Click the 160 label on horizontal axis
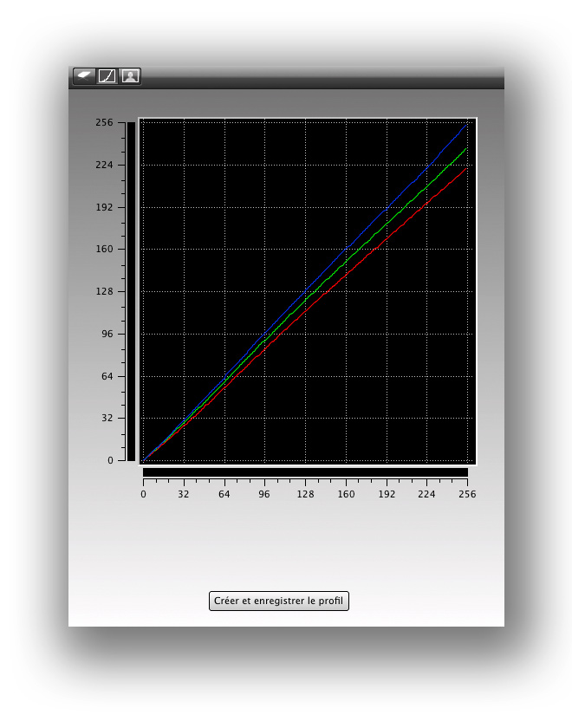 click(346, 494)
